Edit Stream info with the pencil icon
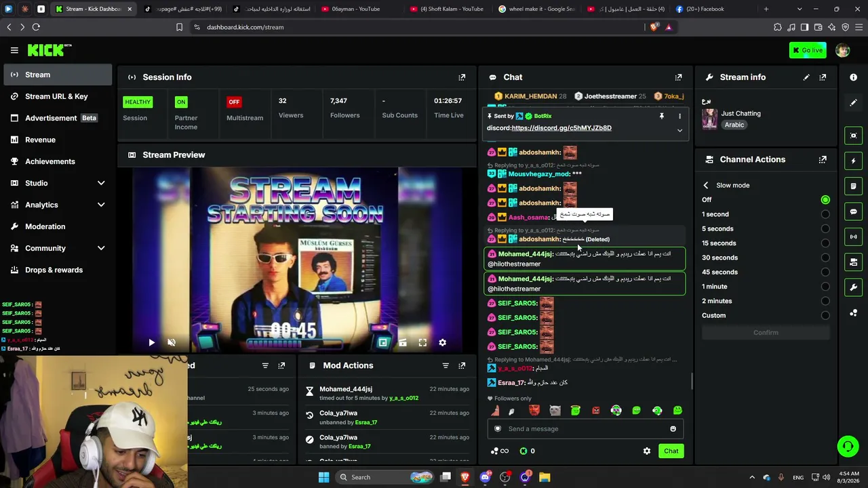This screenshot has height=488, width=868. (x=806, y=77)
